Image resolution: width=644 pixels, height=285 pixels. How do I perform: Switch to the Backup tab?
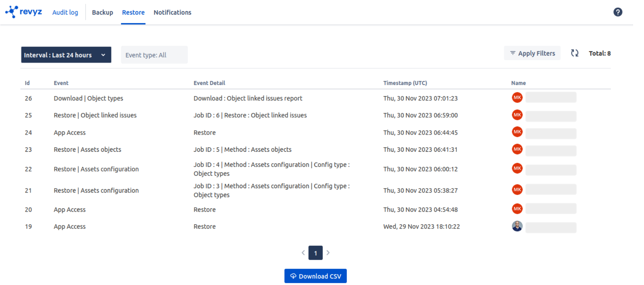point(102,12)
